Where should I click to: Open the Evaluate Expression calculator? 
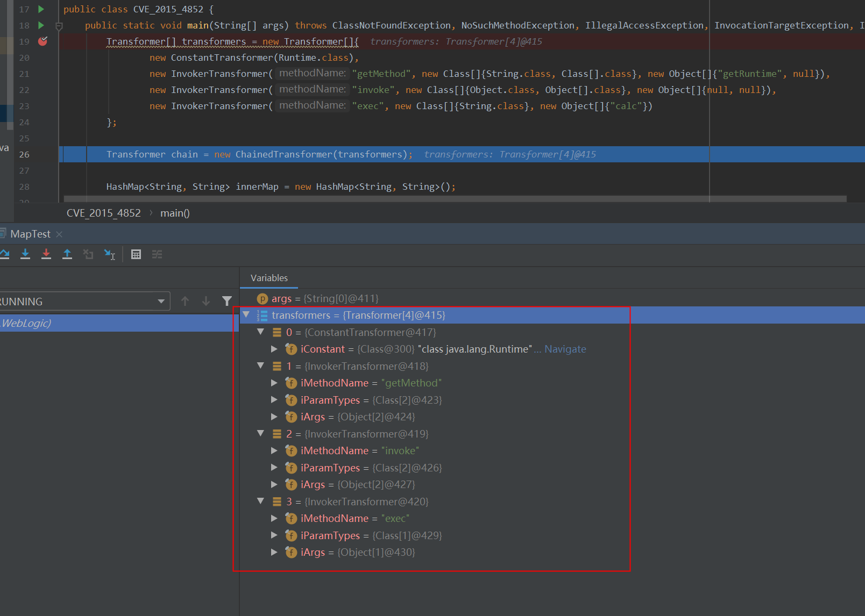click(x=136, y=254)
